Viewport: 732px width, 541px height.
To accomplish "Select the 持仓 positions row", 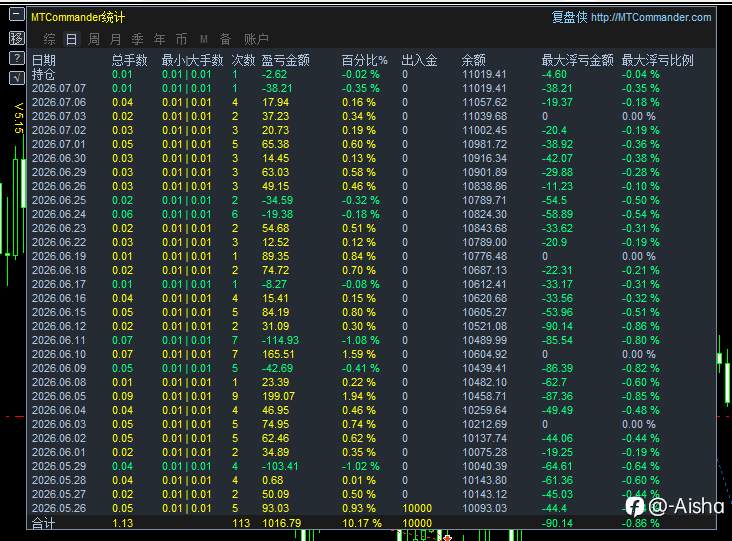I will click(x=372, y=74).
